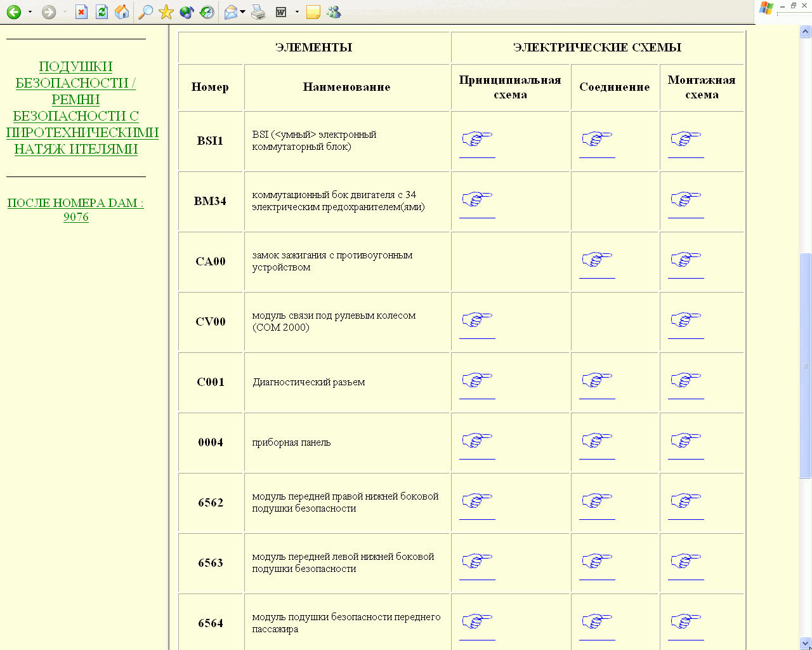Open the ПОСЛЕ НОМЕРА DAM : 9076 link
This screenshot has height=650, width=812.
coord(75,210)
